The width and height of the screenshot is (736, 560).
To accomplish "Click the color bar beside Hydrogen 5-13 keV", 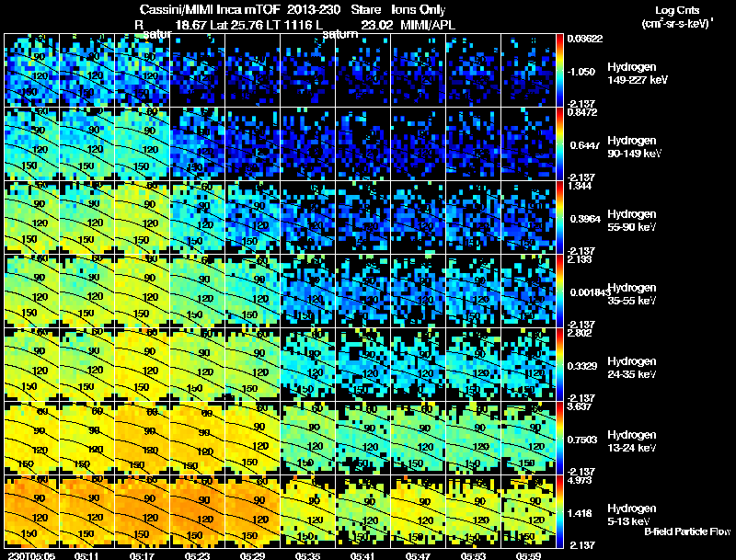I will pos(559,511).
